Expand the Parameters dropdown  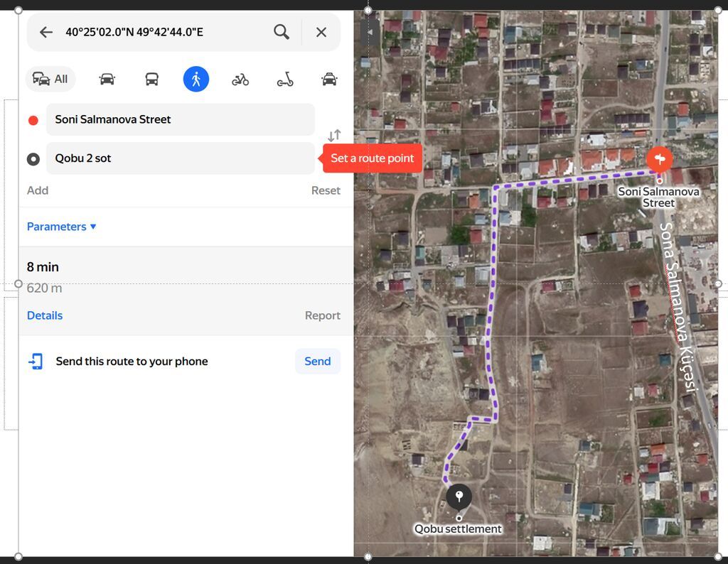click(x=61, y=227)
